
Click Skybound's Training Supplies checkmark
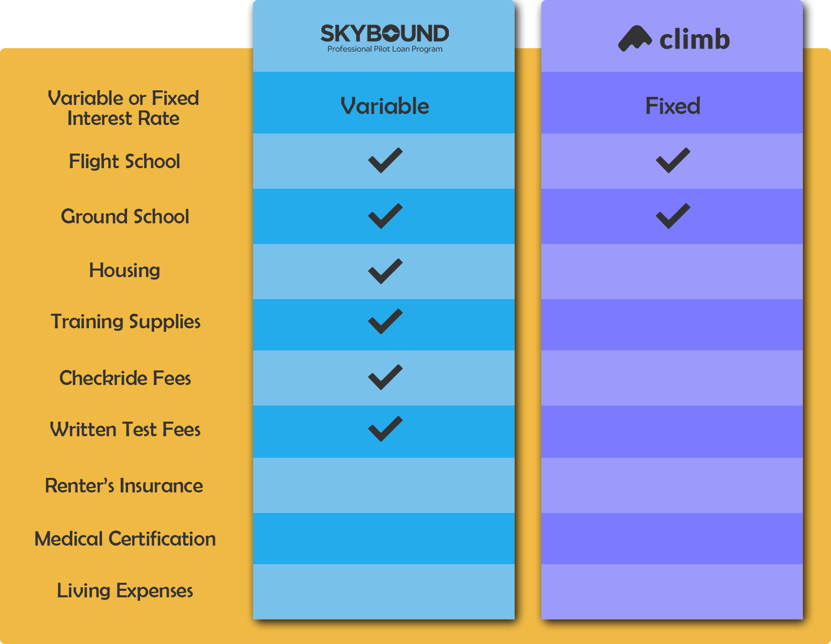385,322
